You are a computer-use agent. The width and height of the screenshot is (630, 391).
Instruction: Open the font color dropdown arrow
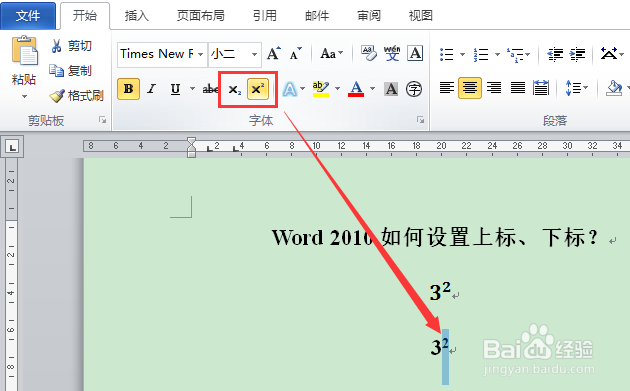tap(372, 89)
